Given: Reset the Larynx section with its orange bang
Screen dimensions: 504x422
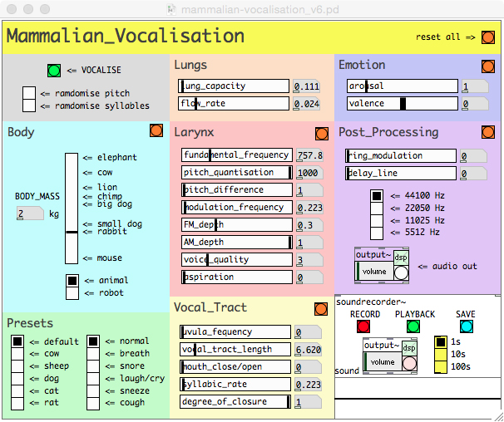Looking at the screenshot, I should (x=322, y=134).
